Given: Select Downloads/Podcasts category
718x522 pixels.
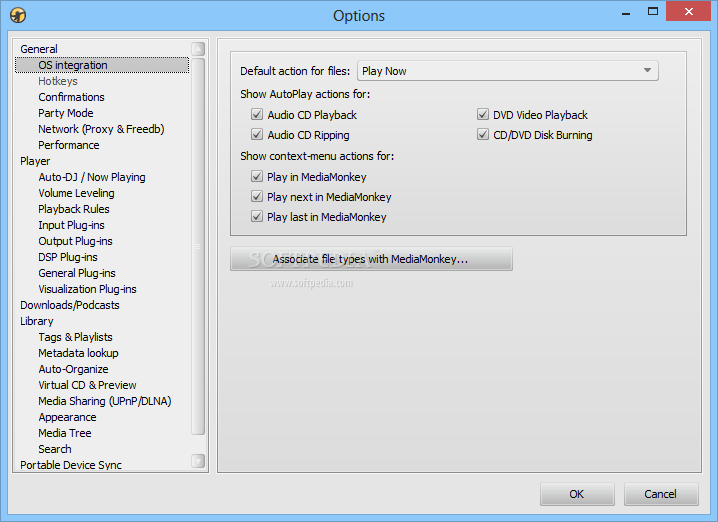Looking at the screenshot, I should 70,305.
